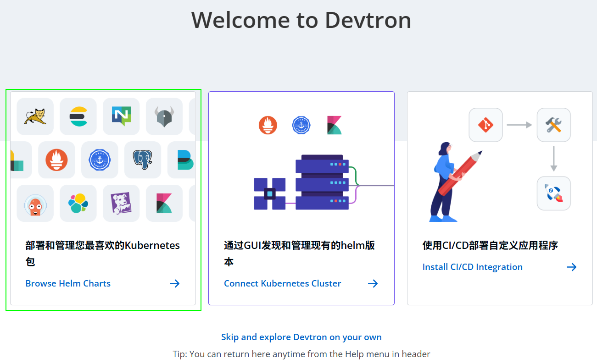Select the hammer and wrench build icon
The width and height of the screenshot is (597, 364).
click(x=553, y=125)
